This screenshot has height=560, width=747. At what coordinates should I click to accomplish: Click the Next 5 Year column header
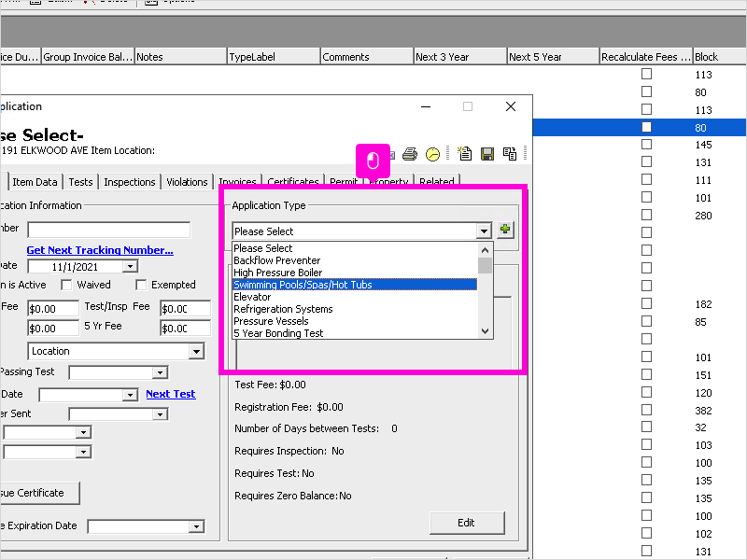click(x=553, y=57)
